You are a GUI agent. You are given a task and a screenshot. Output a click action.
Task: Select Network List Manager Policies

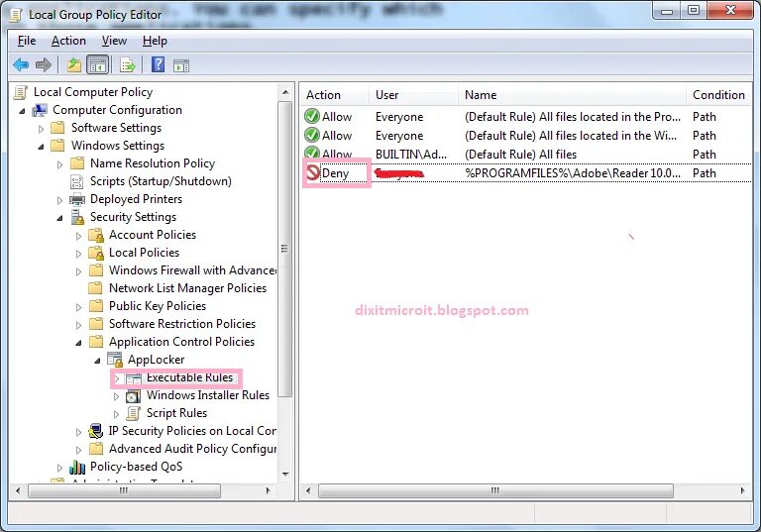187,288
